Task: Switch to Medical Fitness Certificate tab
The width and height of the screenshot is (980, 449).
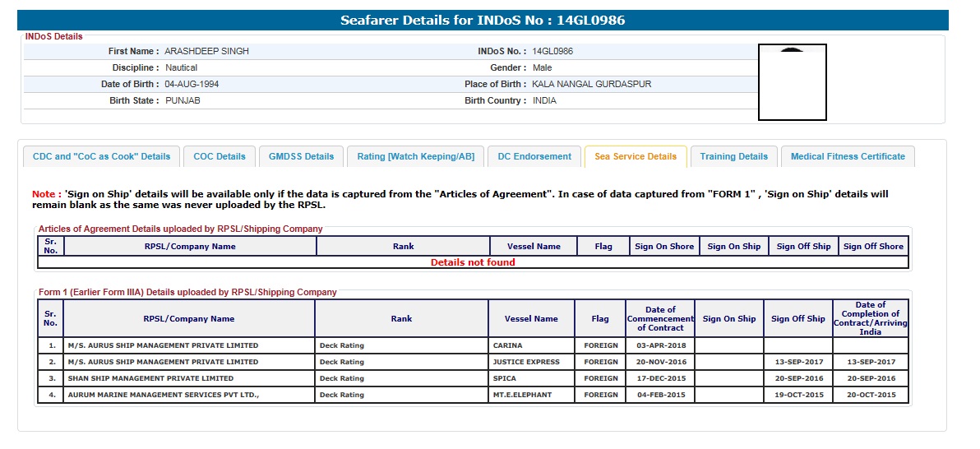Action: pyautogui.click(x=847, y=156)
